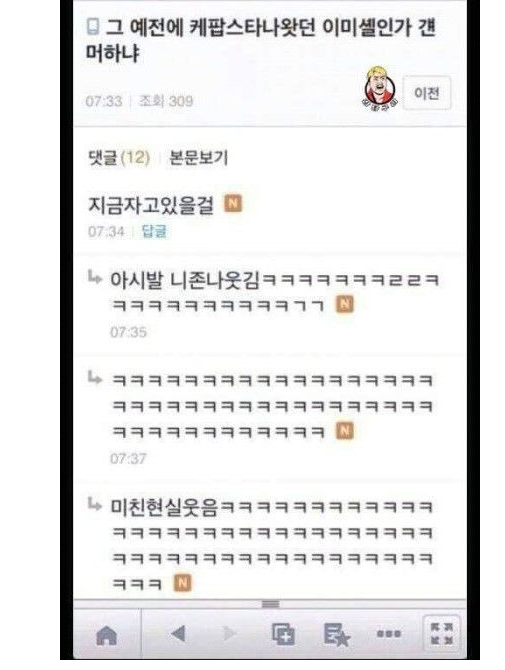Go back with the left arrow icon
505x670 pixels.
click(179, 634)
